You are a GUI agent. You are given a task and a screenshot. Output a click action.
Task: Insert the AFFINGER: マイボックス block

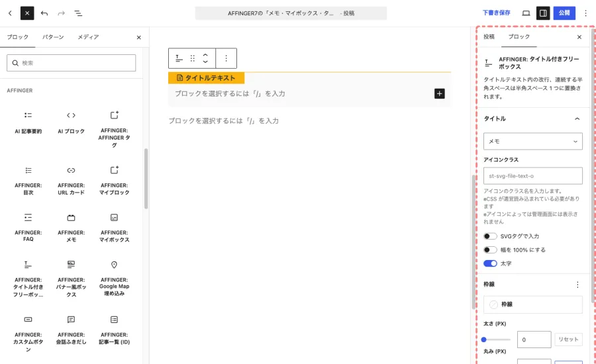click(x=114, y=228)
